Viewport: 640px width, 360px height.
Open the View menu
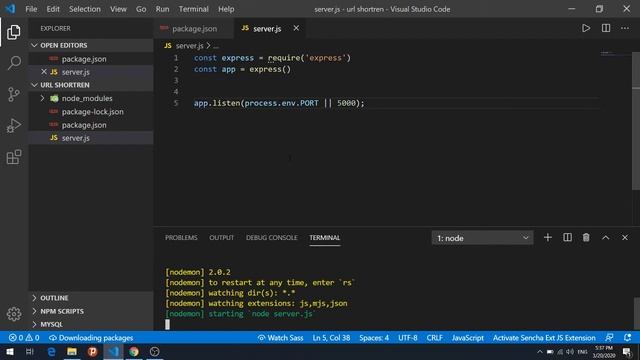(x=118, y=9)
